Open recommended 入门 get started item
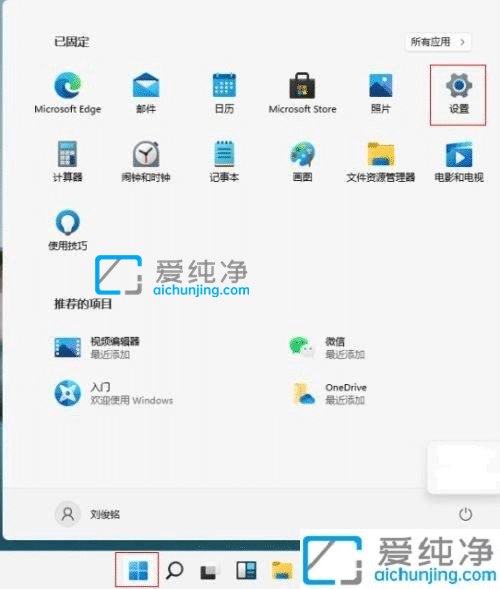Image resolution: width=500 pixels, height=589 pixels. 113,393
